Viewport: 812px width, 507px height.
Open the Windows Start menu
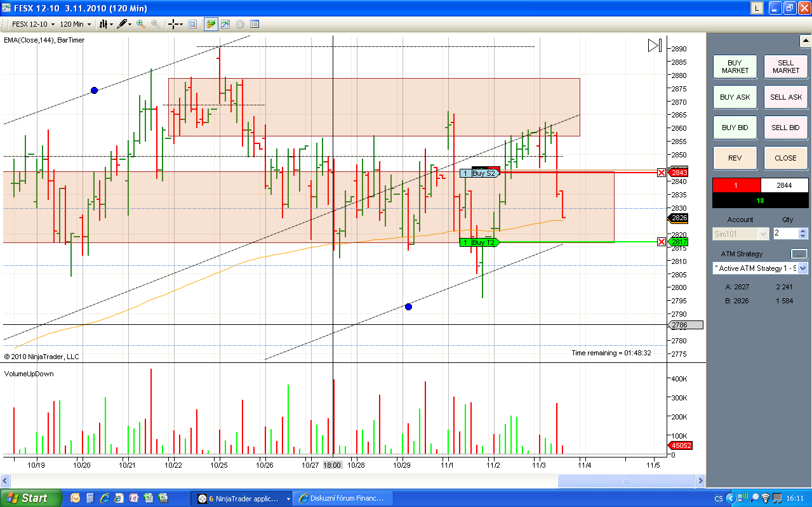click(x=31, y=498)
